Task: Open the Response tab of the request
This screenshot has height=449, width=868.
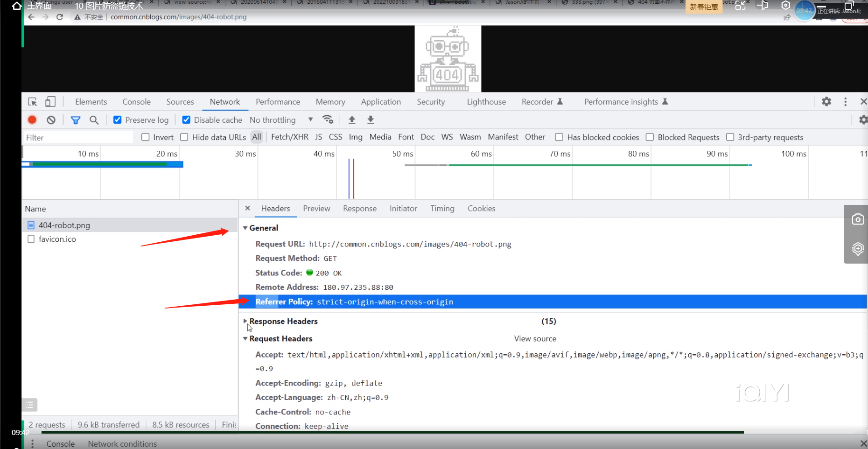Action: click(360, 209)
